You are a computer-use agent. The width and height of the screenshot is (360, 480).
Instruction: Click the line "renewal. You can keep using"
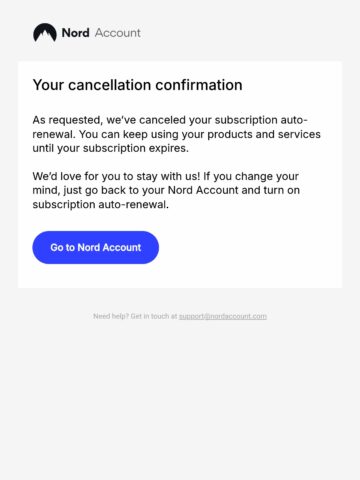(177, 134)
